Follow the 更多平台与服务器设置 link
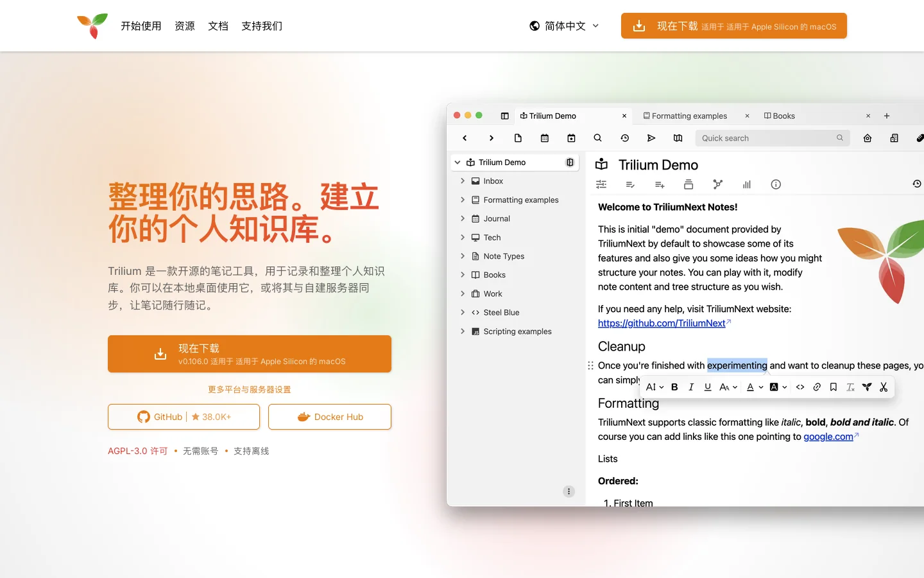The height and width of the screenshot is (578, 924). [x=250, y=390]
